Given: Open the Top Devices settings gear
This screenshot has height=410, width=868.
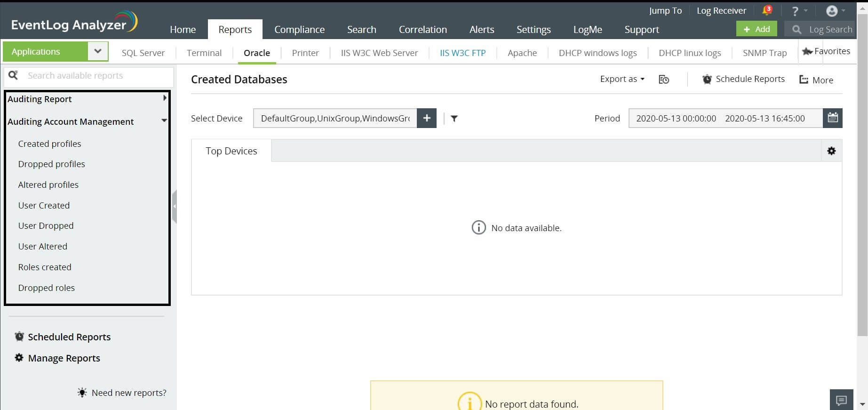Looking at the screenshot, I should point(831,151).
